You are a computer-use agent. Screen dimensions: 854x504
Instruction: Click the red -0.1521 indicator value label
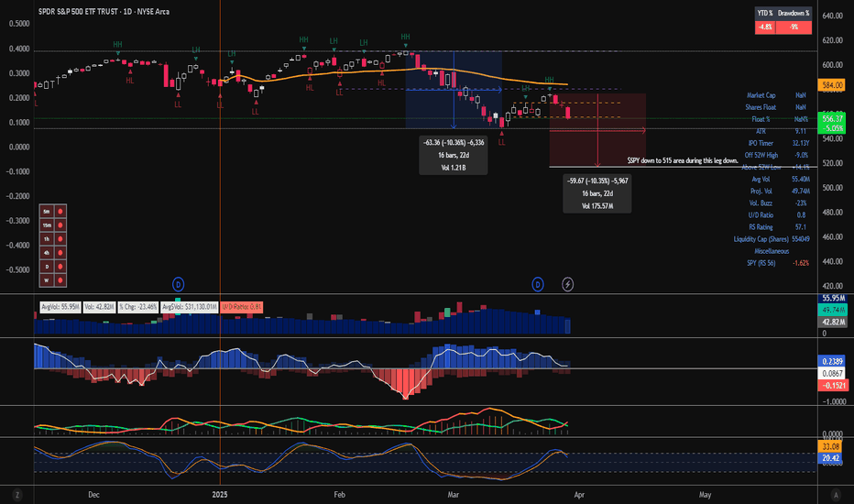(833, 385)
